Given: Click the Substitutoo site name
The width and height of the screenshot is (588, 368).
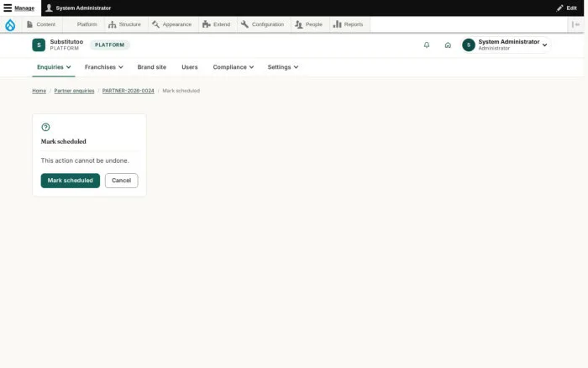Looking at the screenshot, I should pos(66,42).
